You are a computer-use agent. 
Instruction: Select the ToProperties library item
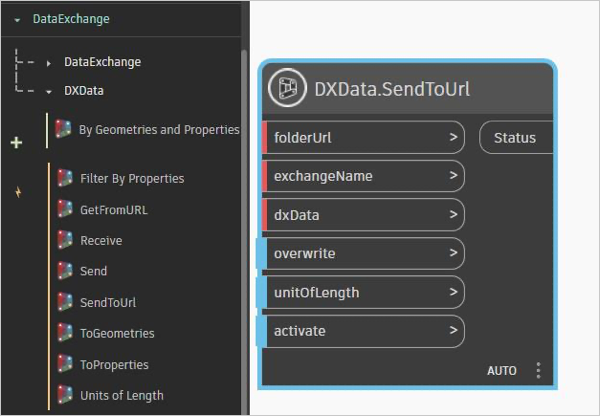(x=114, y=365)
